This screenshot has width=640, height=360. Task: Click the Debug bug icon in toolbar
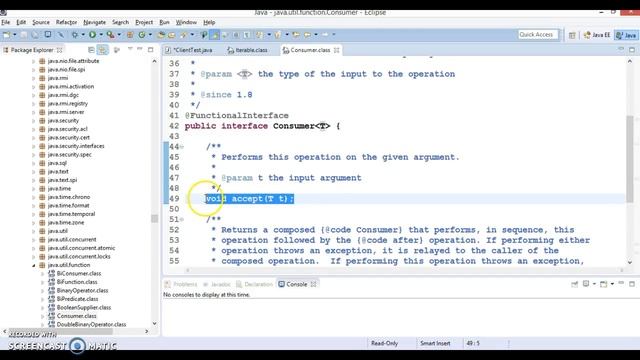[x=75, y=35]
